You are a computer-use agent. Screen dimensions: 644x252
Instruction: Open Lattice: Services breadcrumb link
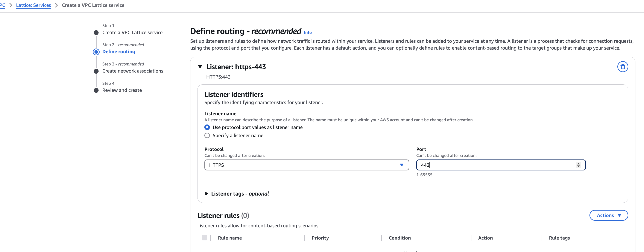pyautogui.click(x=33, y=5)
